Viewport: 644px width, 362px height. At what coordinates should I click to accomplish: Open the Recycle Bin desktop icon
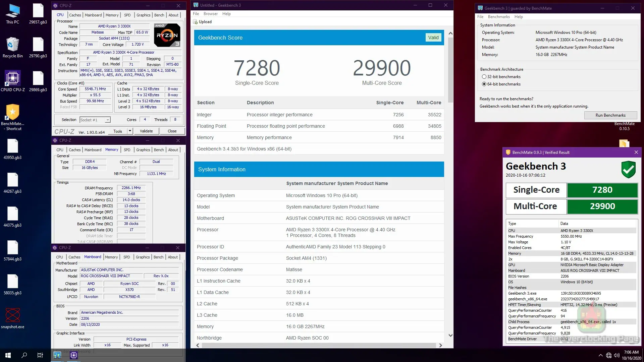pyautogui.click(x=12, y=47)
